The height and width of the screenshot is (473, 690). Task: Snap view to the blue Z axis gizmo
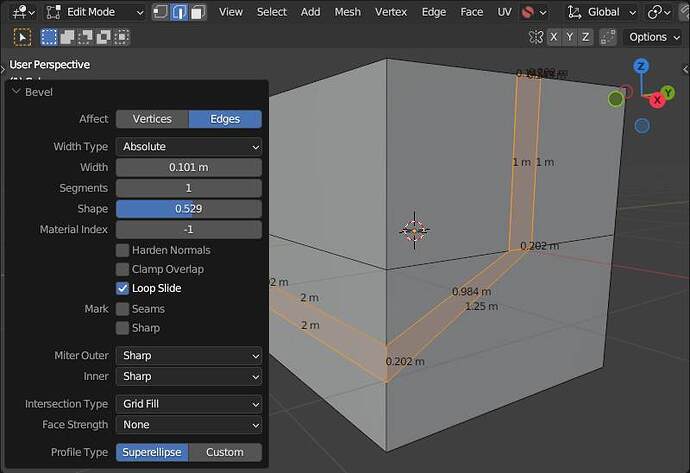coord(641,66)
